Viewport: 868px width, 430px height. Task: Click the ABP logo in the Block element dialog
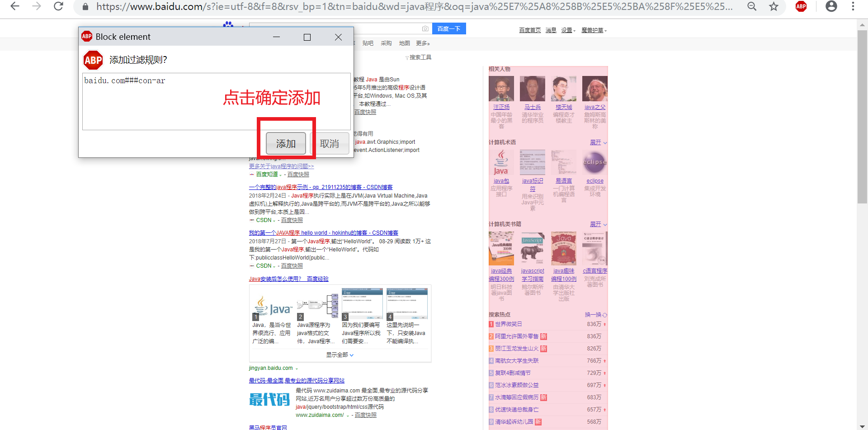point(93,60)
